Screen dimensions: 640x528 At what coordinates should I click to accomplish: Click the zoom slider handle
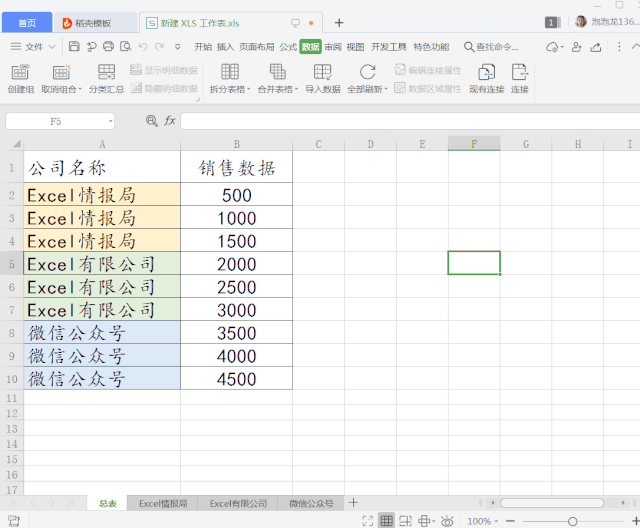coord(572,521)
